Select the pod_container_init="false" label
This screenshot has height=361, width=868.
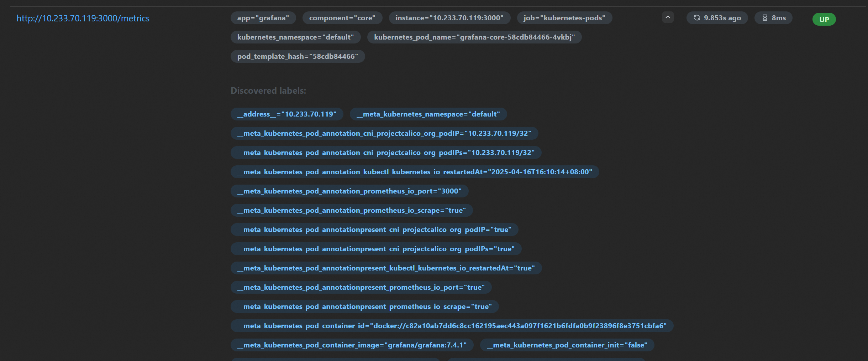567,345
